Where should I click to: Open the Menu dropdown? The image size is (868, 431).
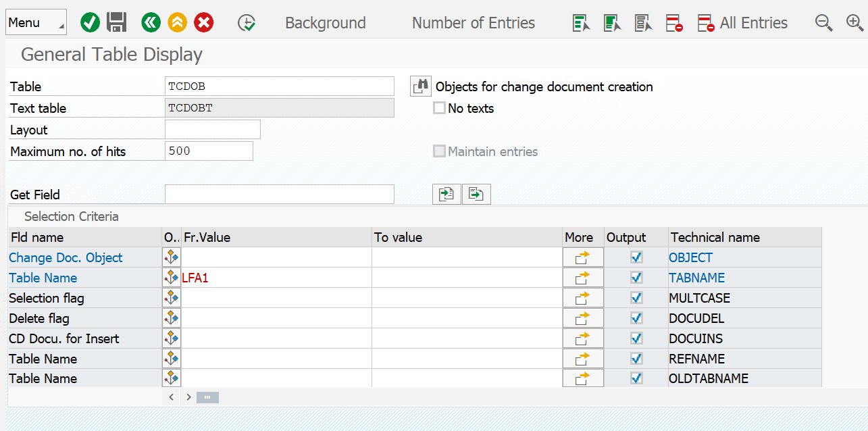[36, 22]
